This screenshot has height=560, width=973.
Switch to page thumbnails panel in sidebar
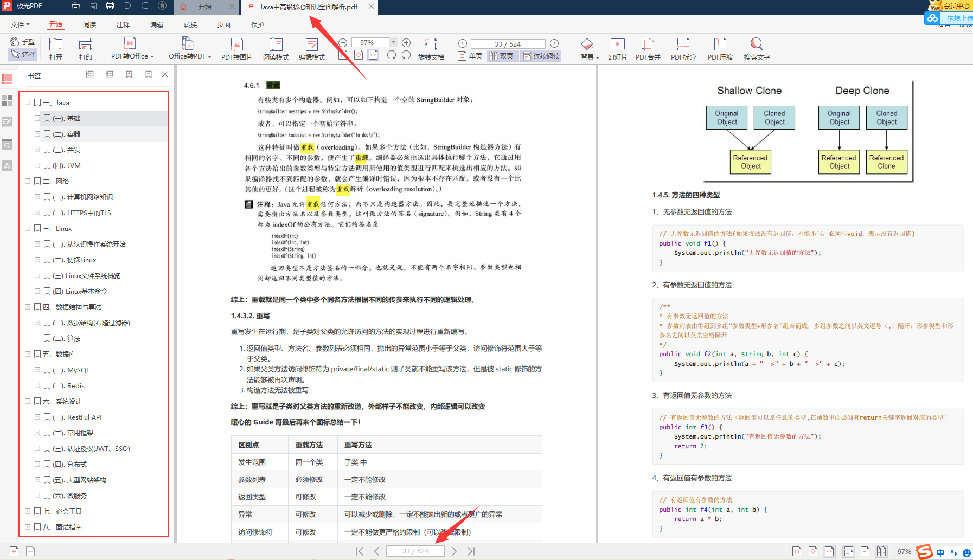[x=7, y=101]
